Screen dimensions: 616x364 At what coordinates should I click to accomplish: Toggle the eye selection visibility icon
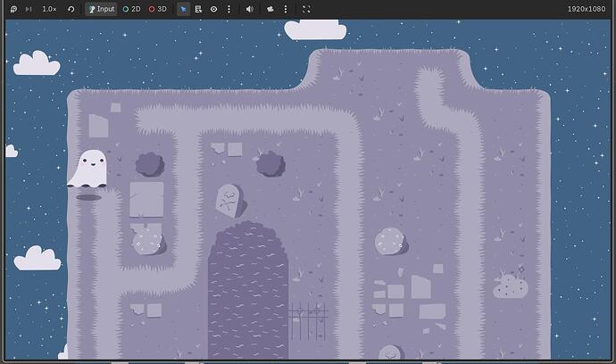pyautogui.click(x=213, y=9)
